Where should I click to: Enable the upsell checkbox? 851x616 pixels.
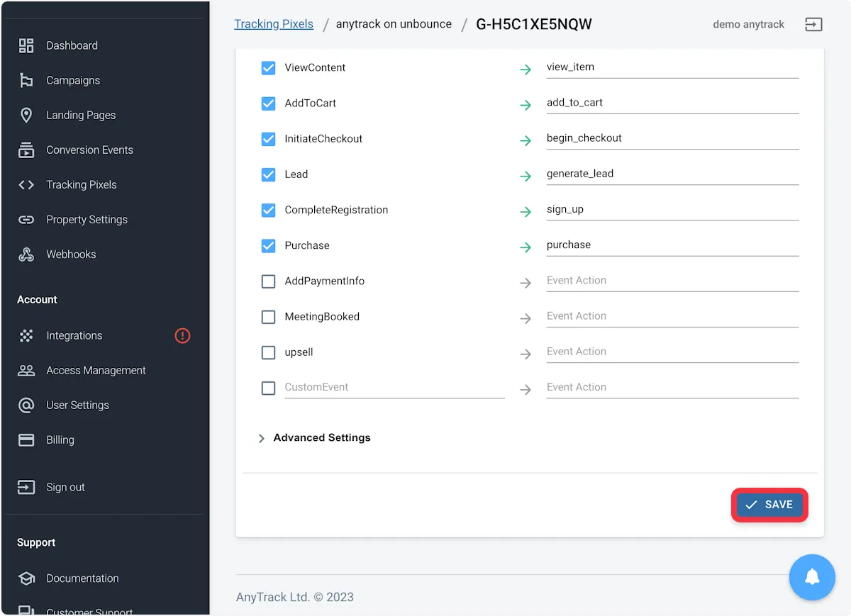point(268,352)
